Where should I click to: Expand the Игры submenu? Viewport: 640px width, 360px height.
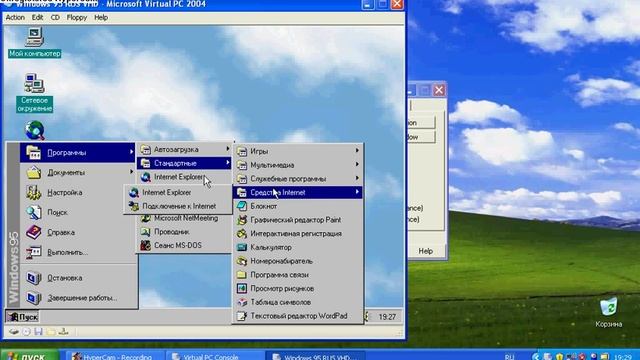pyautogui.click(x=298, y=151)
